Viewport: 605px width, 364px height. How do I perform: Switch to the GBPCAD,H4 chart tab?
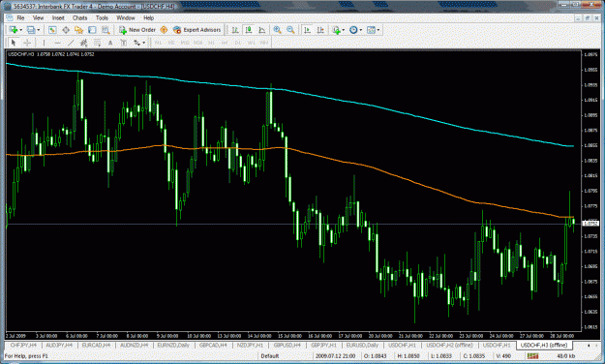213,345
